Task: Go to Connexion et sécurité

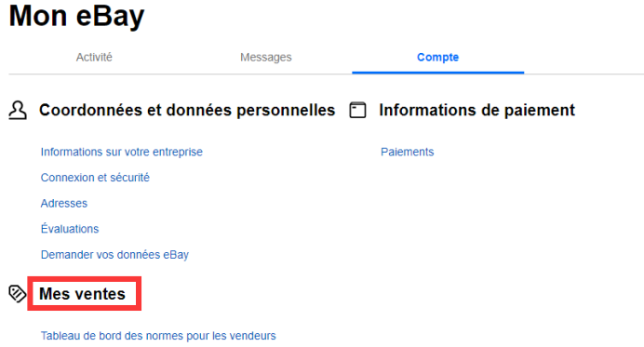Action: pos(95,178)
